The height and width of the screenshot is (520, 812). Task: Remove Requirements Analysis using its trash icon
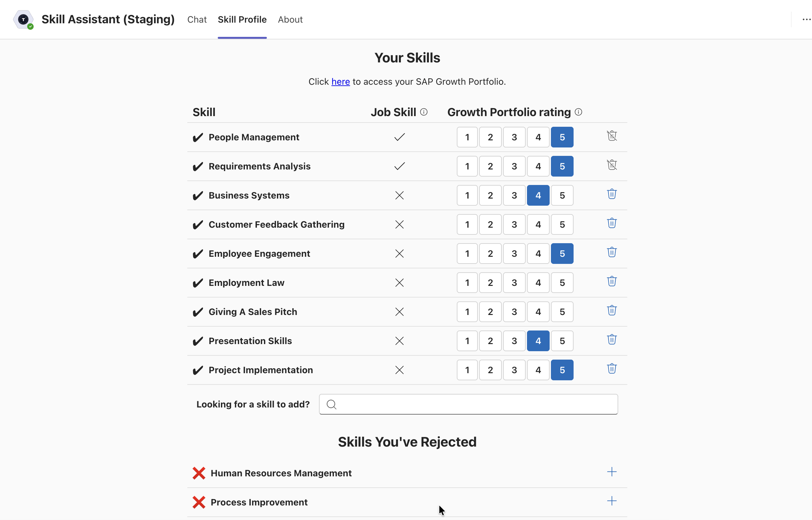pos(612,166)
